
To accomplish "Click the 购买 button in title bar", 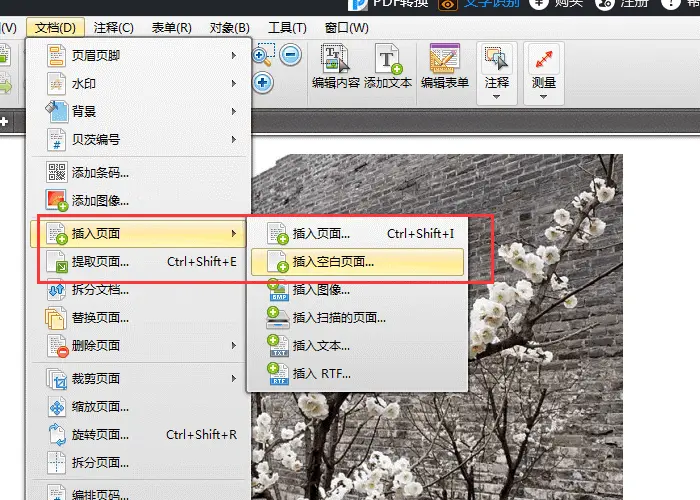I will point(557,4).
